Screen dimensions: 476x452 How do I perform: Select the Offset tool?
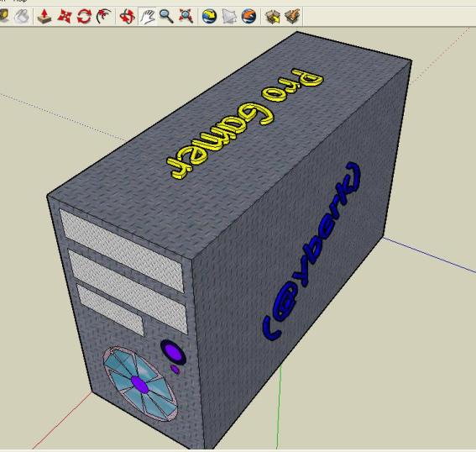[x=103, y=16]
